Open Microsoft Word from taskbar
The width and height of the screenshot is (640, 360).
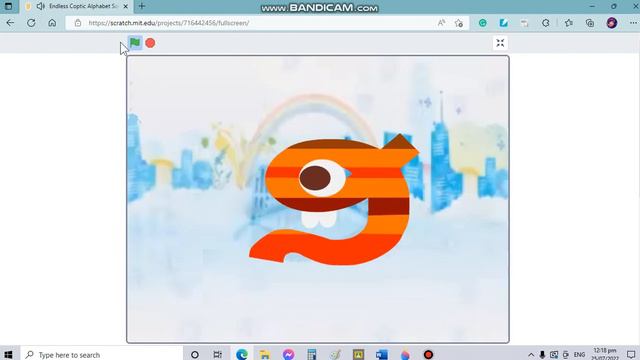[382, 354]
